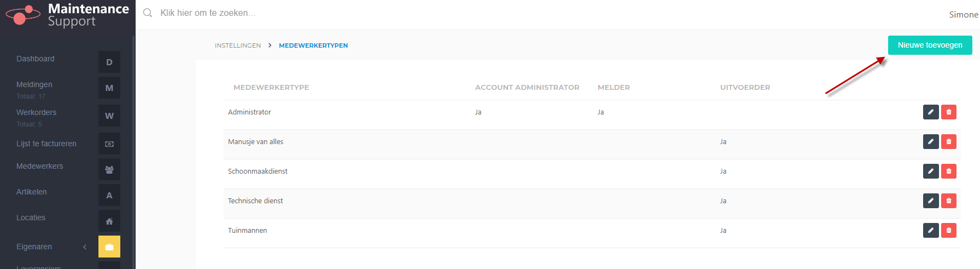Click the pencil icon for Schoonmaakdienst
The image size is (980, 269).
point(931,171)
